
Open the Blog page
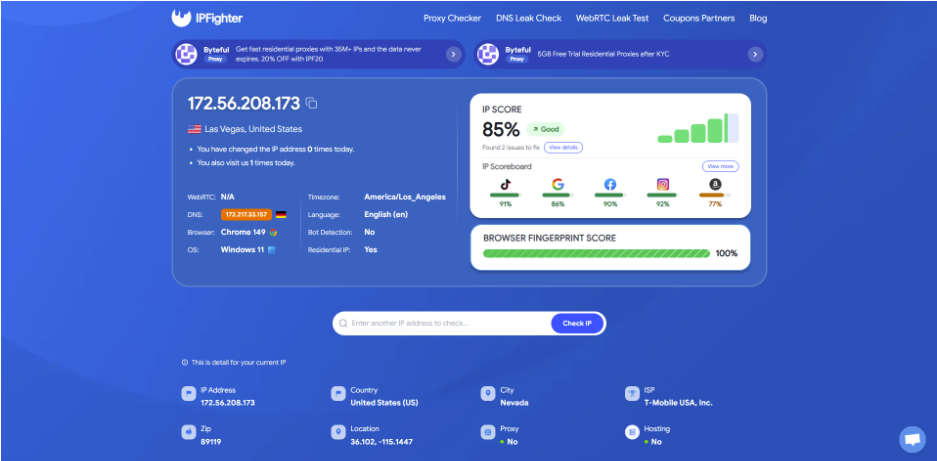(758, 19)
